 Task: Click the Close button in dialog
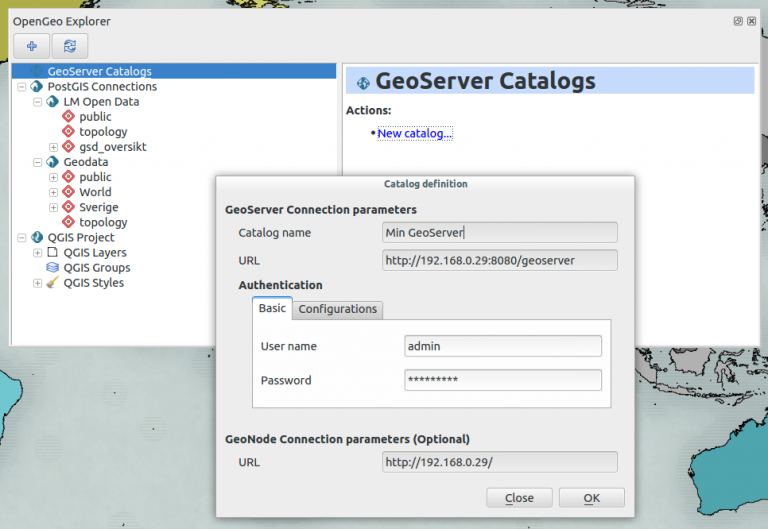pos(519,498)
